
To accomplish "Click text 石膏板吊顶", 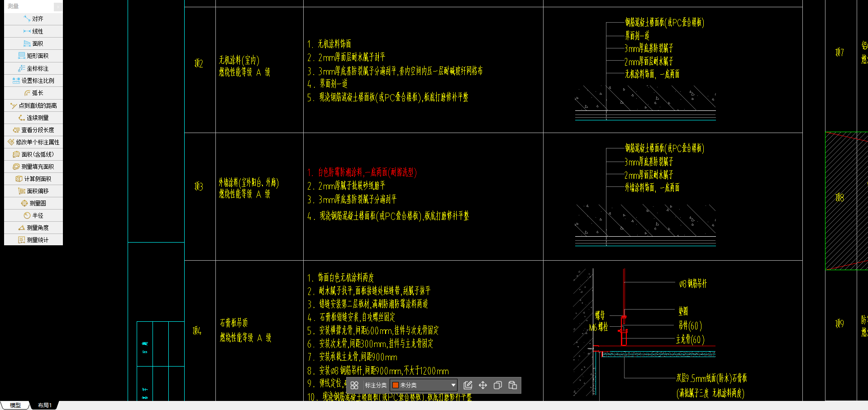I will pyautogui.click(x=234, y=323).
